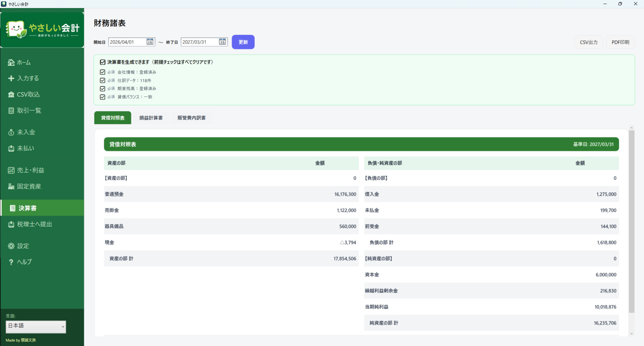Switch to the 損益計算書 tab
Viewport: 644px width, 346px height.
point(151,118)
